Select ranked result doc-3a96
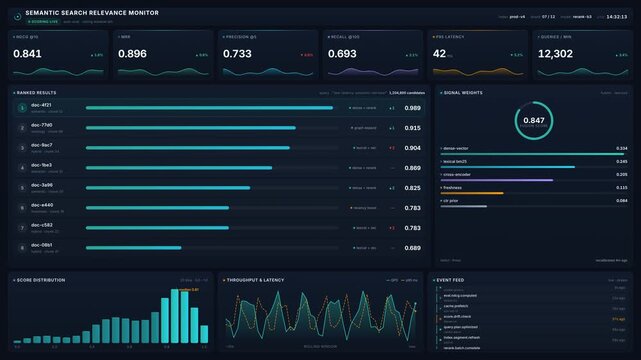Viewport: 641px width, 360px height. (219, 188)
